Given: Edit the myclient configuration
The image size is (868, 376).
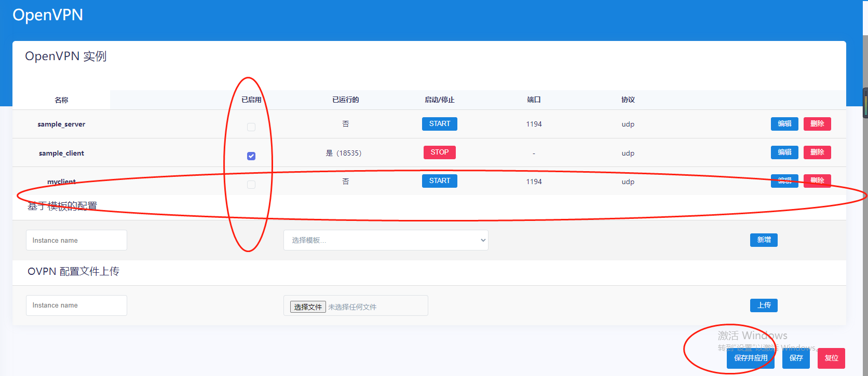Looking at the screenshot, I should pyautogui.click(x=784, y=181).
